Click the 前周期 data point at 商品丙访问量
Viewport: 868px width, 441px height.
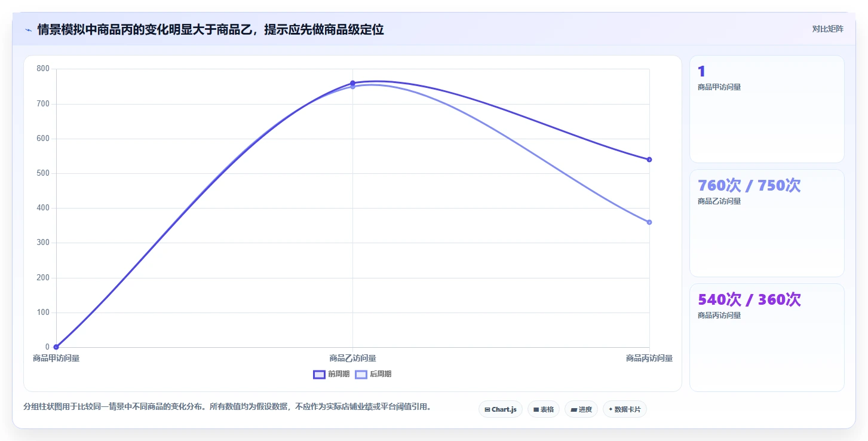pyautogui.click(x=649, y=160)
